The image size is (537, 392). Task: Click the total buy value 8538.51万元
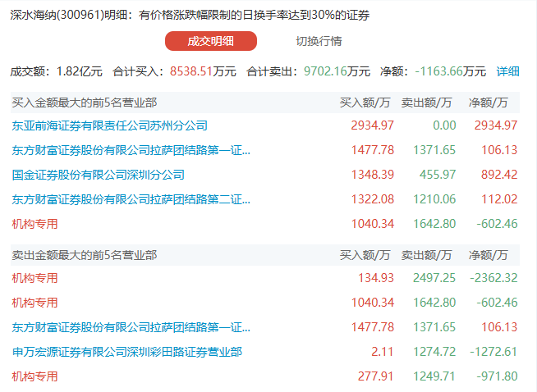(203, 71)
